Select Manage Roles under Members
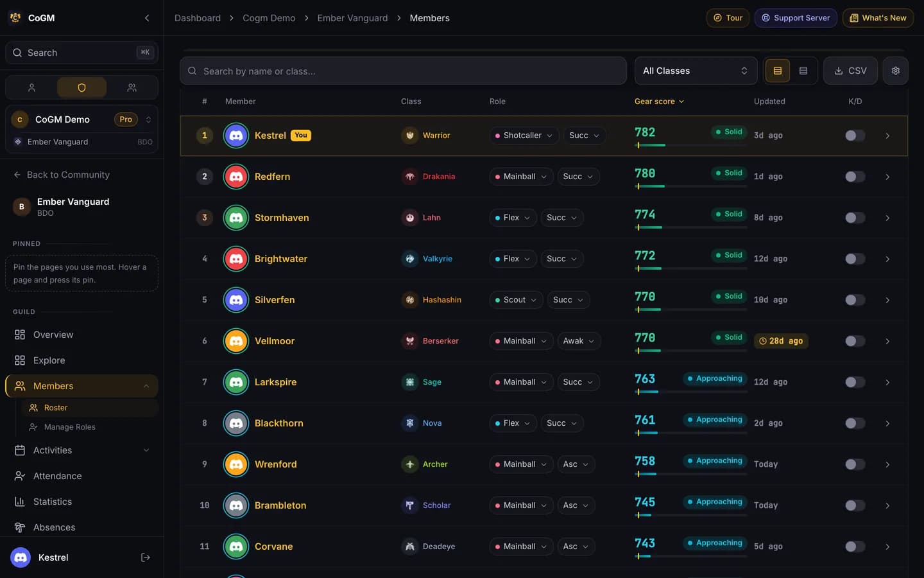This screenshot has height=578, width=924. pyautogui.click(x=90, y=427)
